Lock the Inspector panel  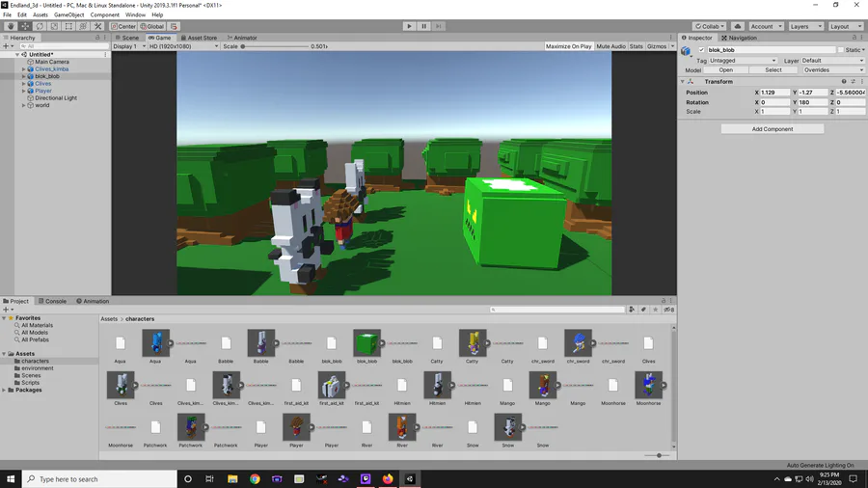click(x=854, y=38)
